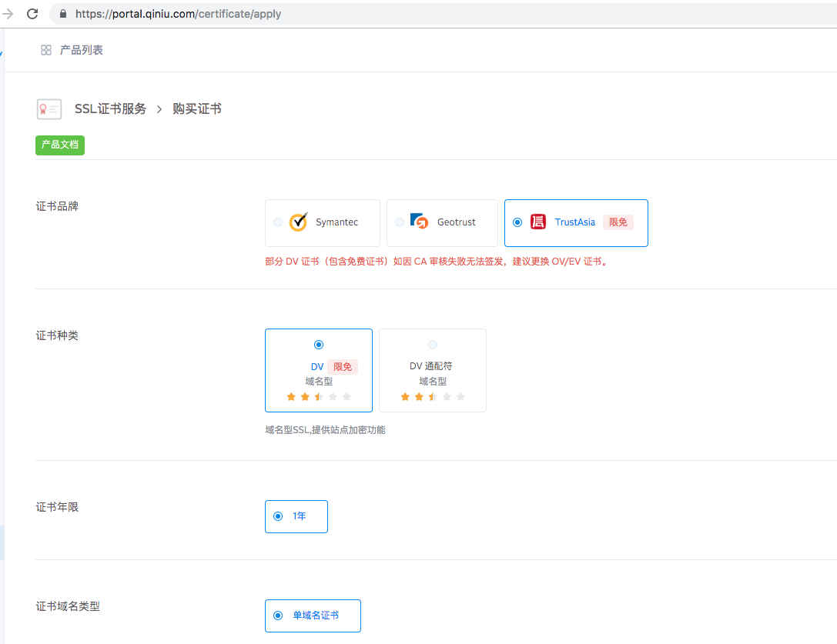Select the TrustAsia radio button
Image resolution: width=837 pixels, height=644 pixels.
click(517, 222)
